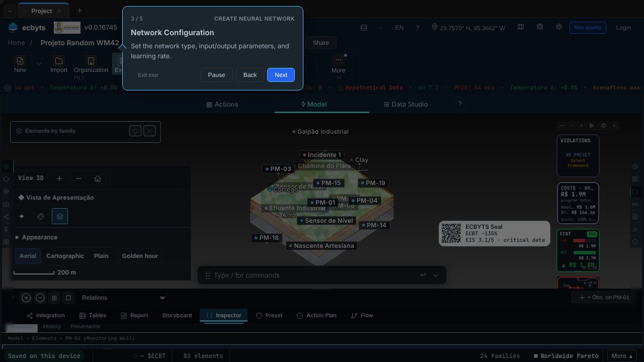This screenshot has width=644, height=362.
Task: Select the Aerial map style
Action: [x=28, y=256]
